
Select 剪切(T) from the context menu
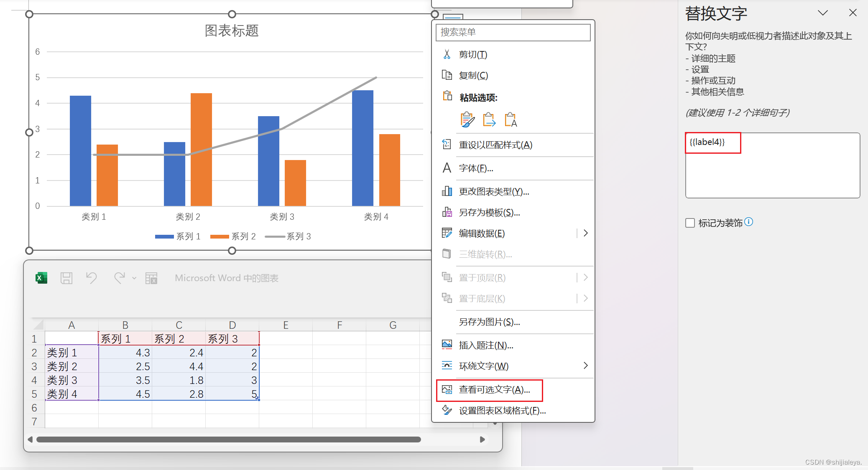(473, 54)
